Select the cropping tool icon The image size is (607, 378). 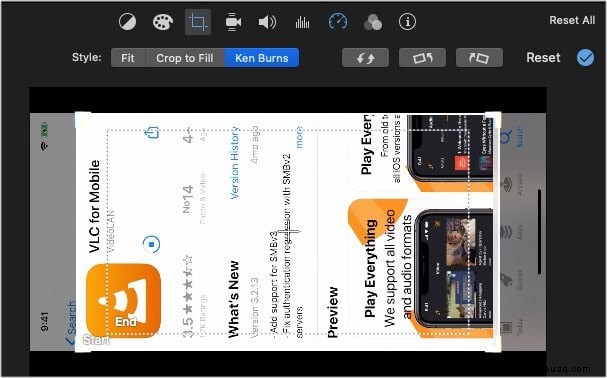(198, 22)
